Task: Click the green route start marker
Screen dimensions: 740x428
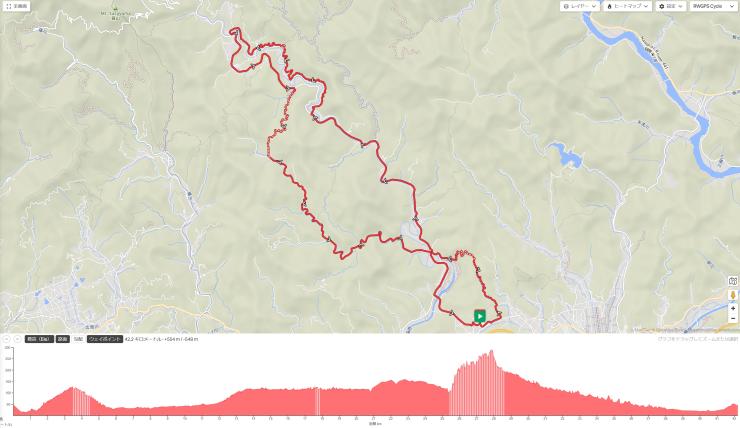Action: [479, 316]
